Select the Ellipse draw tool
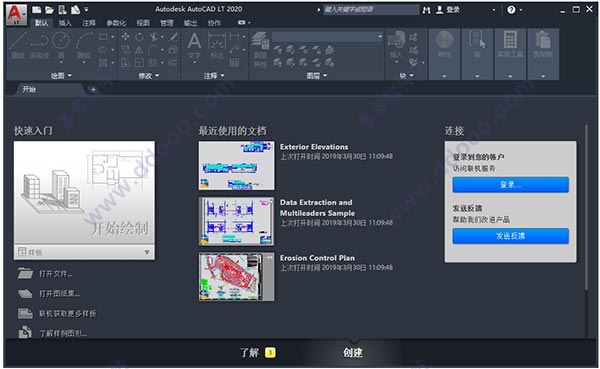The width and height of the screenshot is (600, 369). tap(103, 50)
